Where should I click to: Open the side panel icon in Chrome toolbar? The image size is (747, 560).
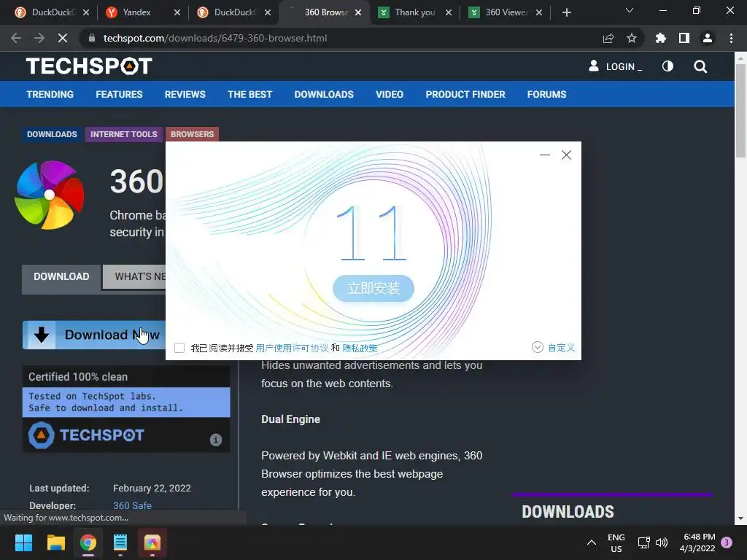click(684, 38)
